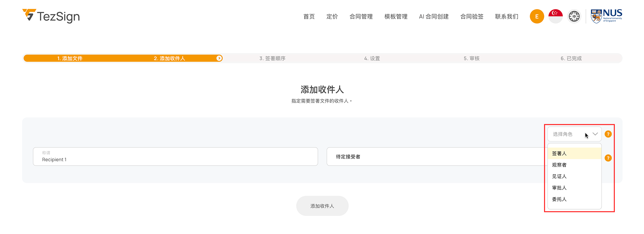The image size is (644, 234).
Task: Go to AI 合同创建 in navigation
Action: [x=434, y=16]
